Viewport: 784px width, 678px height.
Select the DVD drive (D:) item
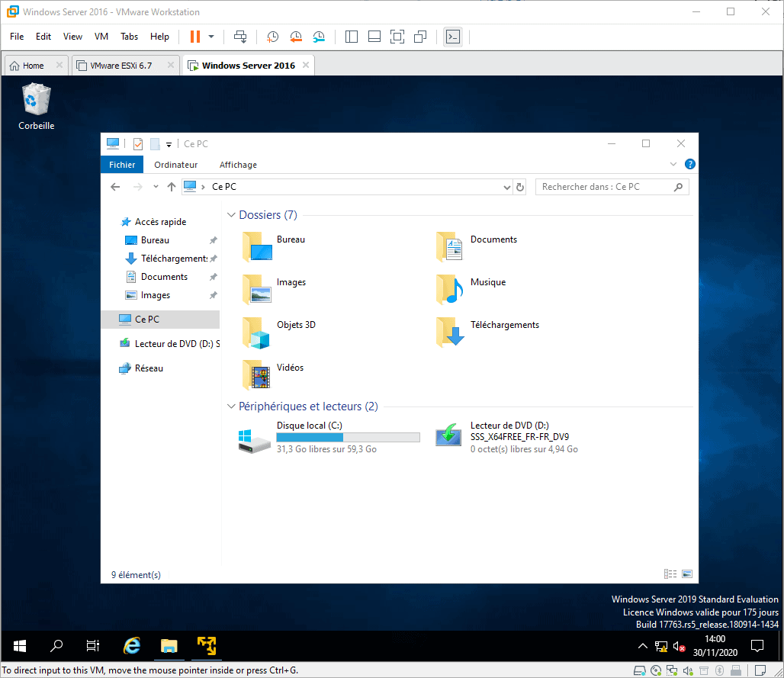(507, 437)
